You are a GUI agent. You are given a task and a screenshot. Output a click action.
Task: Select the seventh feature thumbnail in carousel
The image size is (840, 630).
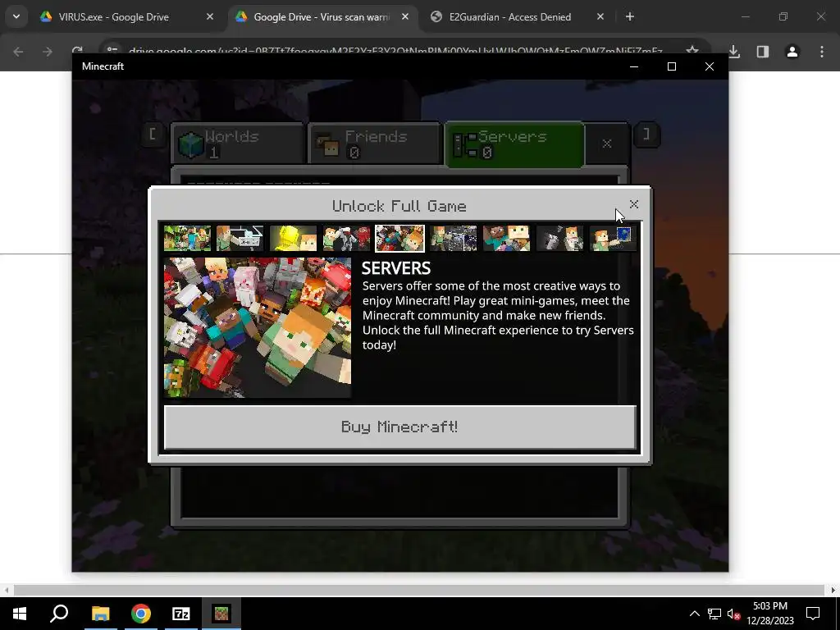pos(506,238)
